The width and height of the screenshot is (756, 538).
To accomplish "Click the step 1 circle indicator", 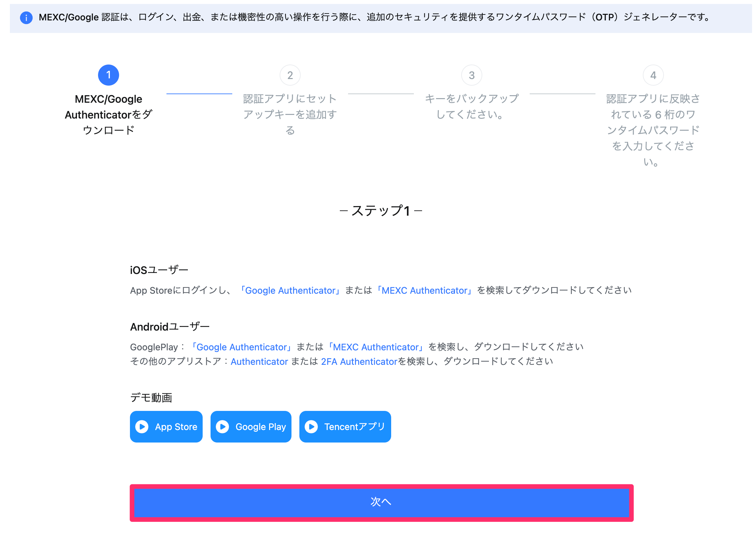I will (109, 75).
